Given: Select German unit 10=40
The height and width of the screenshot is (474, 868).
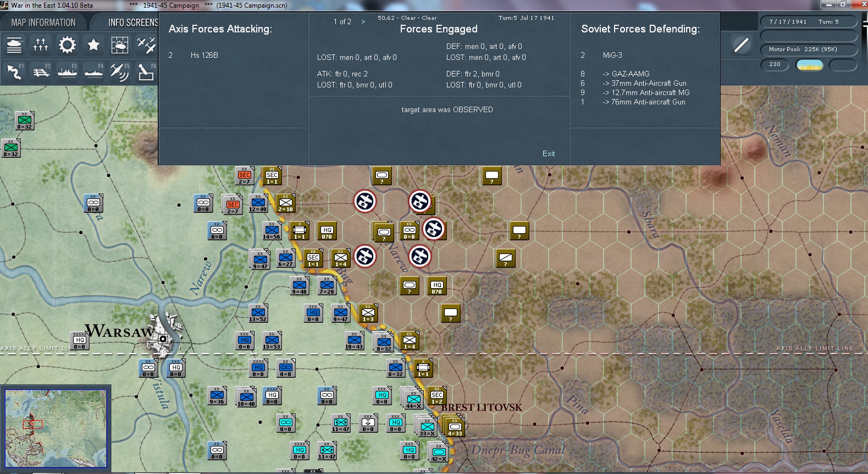Looking at the screenshot, I should pyautogui.click(x=246, y=397).
